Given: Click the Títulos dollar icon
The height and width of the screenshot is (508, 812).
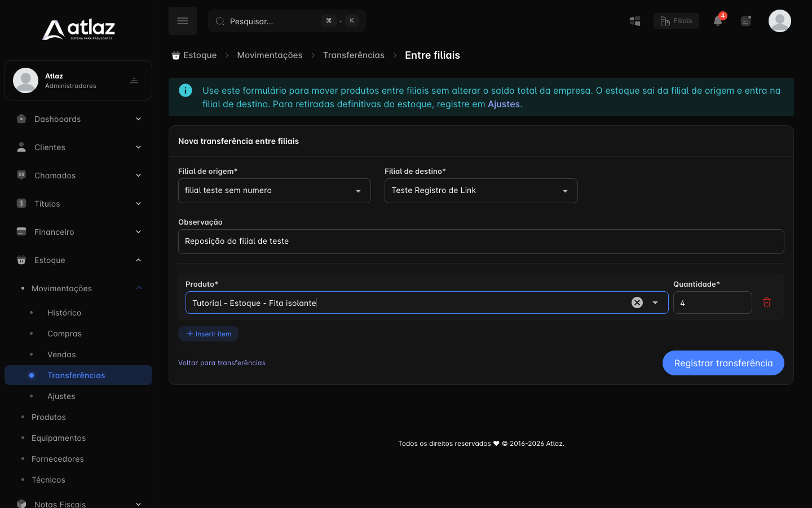Looking at the screenshot, I should click(x=21, y=203).
